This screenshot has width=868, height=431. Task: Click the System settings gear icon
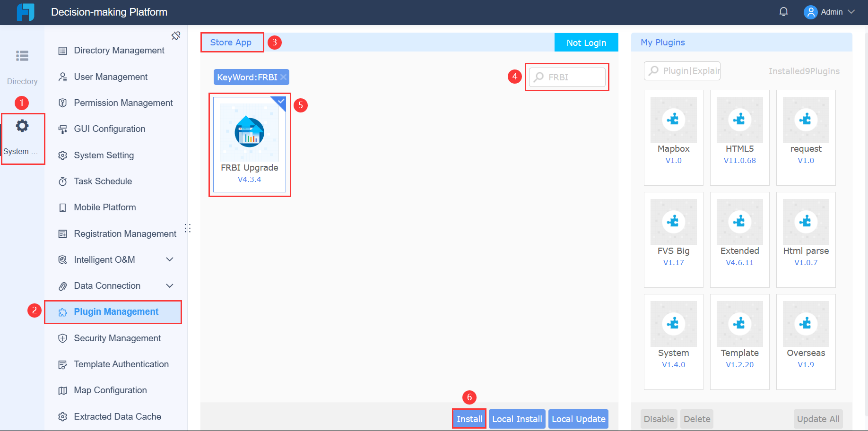22,126
